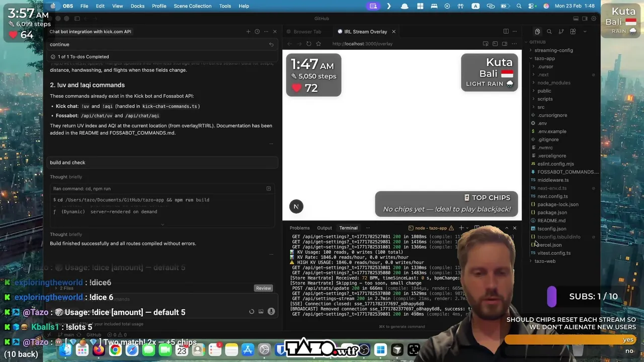
Task: Revert the 'continue' message with undo arrow
Action: tap(271, 45)
